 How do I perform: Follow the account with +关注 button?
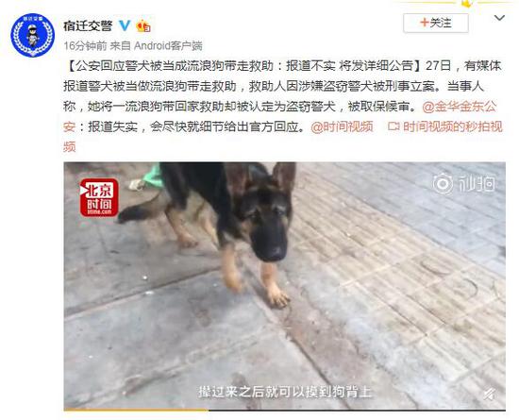[x=436, y=23]
